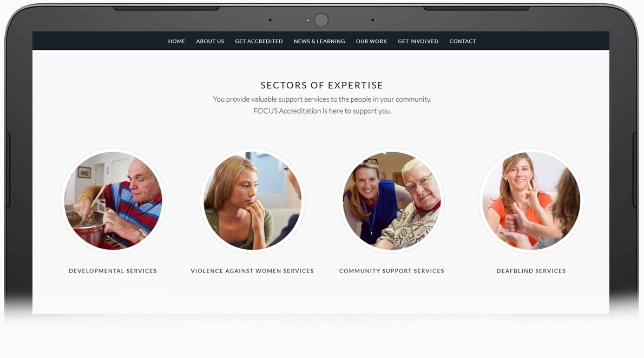Screen dimensions: 644x358
Task: Click the 'FOCUS Accreditation is here' subtitle text
Action: point(322,111)
